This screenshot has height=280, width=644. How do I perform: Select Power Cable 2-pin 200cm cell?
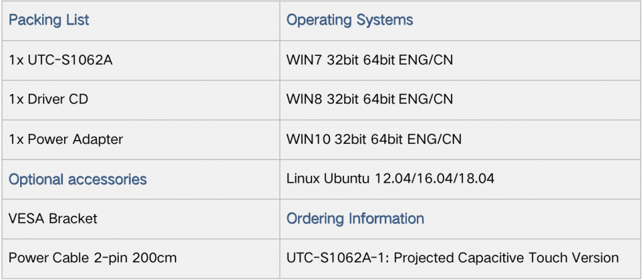[x=141, y=259]
